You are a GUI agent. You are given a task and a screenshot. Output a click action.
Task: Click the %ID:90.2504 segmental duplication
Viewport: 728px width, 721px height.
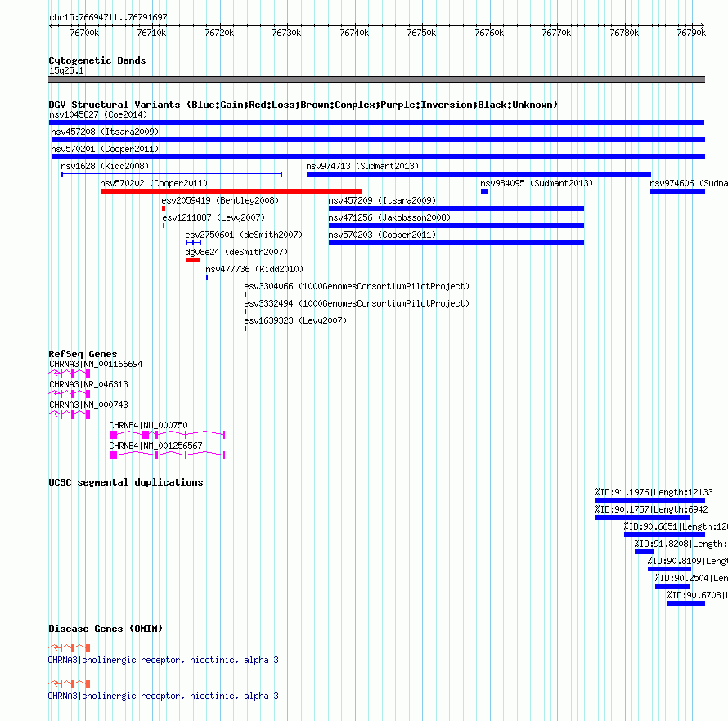coord(672,586)
